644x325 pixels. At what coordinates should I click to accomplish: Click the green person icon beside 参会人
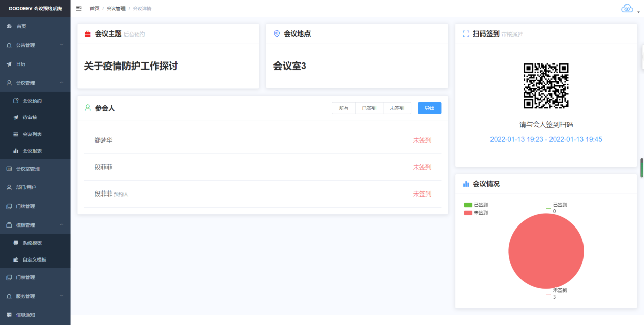coord(88,108)
